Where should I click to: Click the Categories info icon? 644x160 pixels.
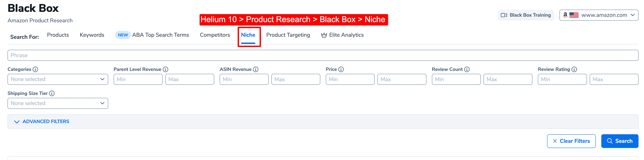click(35, 69)
